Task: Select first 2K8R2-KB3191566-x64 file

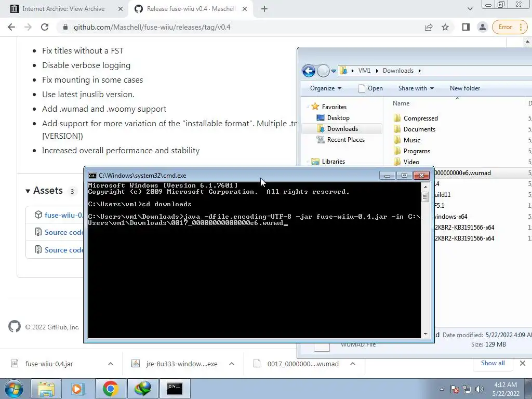Action: [464, 228]
